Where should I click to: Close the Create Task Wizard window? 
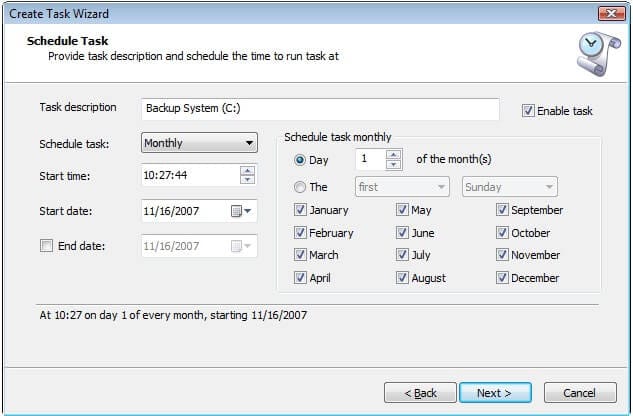(x=612, y=14)
